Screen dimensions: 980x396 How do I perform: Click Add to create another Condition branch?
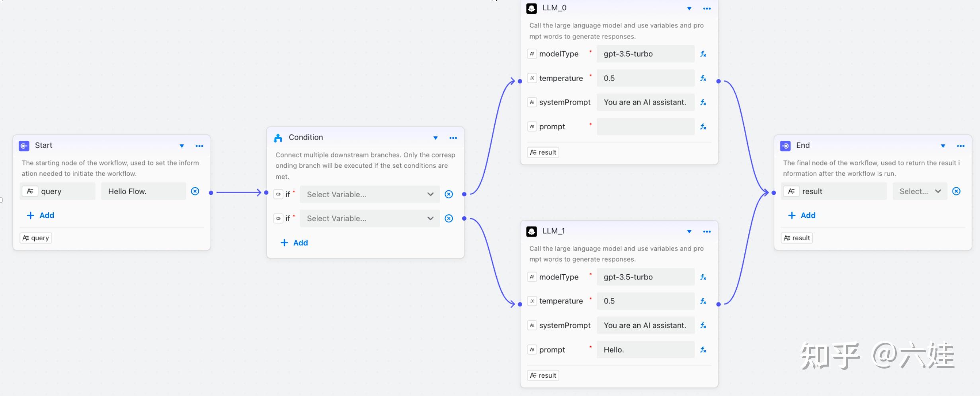point(295,243)
